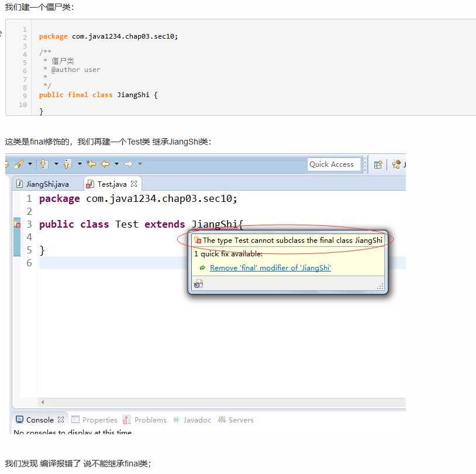Viewport: 476px width, 474px height.
Task: Switch to the Servers view tab
Action: [x=236, y=420]
